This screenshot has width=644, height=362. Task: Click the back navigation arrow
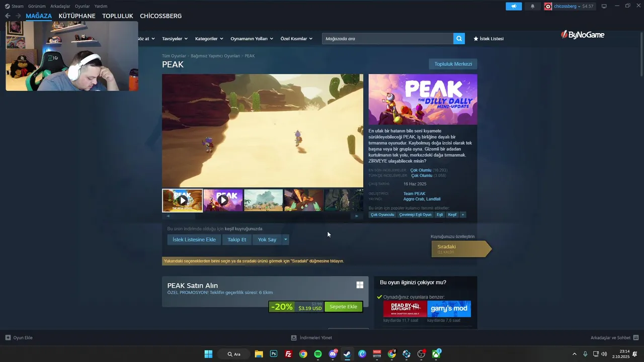(x=8, y=16)
